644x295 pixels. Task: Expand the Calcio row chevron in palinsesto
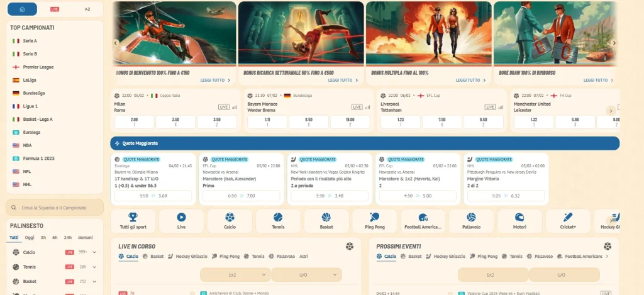(94, 252)
